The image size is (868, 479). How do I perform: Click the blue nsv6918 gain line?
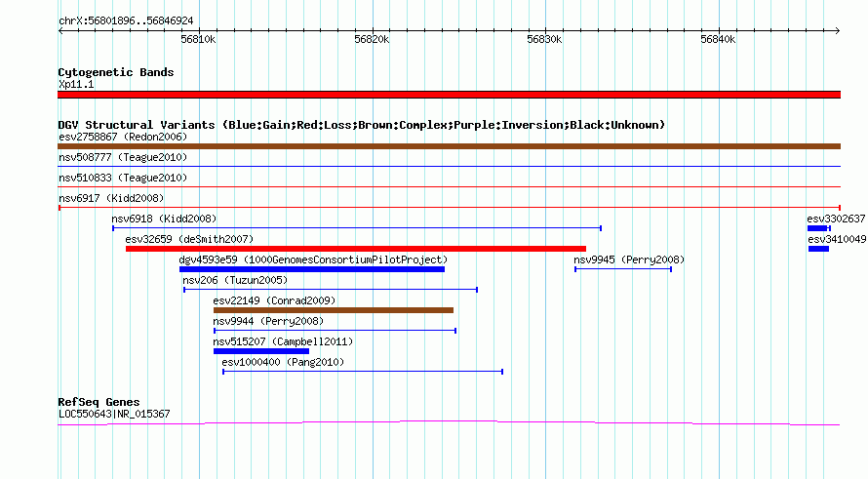point(357,228)
